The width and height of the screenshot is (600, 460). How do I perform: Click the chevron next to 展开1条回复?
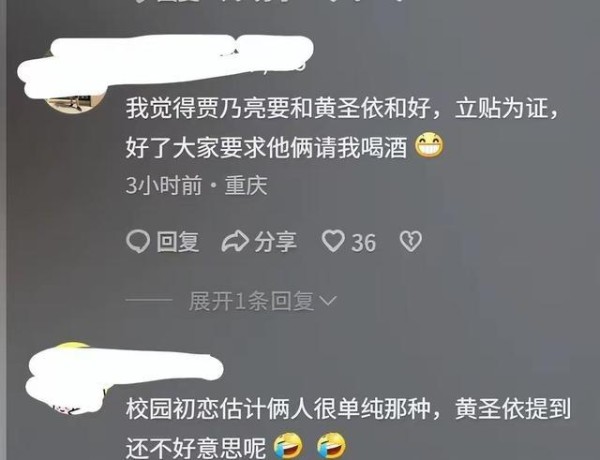(328, 301)
